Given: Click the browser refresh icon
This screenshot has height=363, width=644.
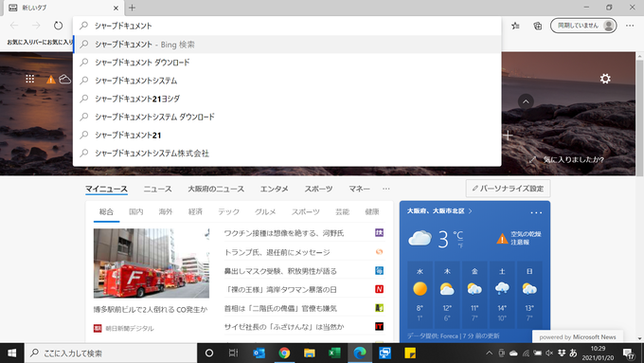Looking at the screenshot, I should (x=59, y=26).
